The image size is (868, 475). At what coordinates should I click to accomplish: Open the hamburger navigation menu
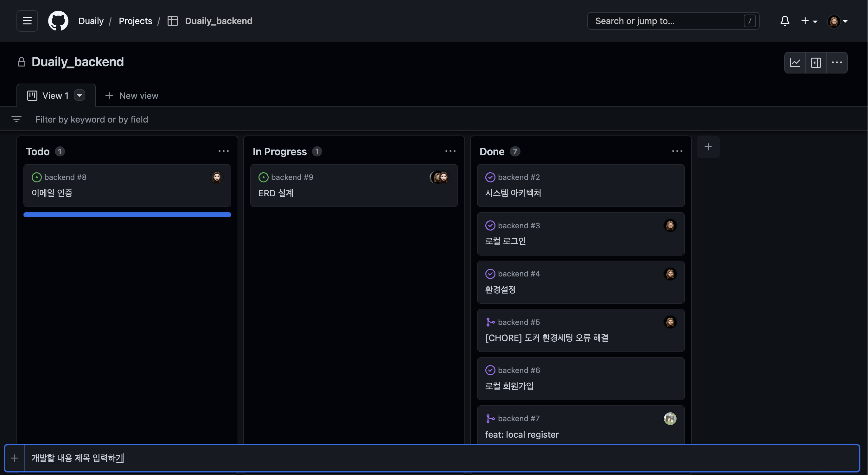tap(27, 21)
